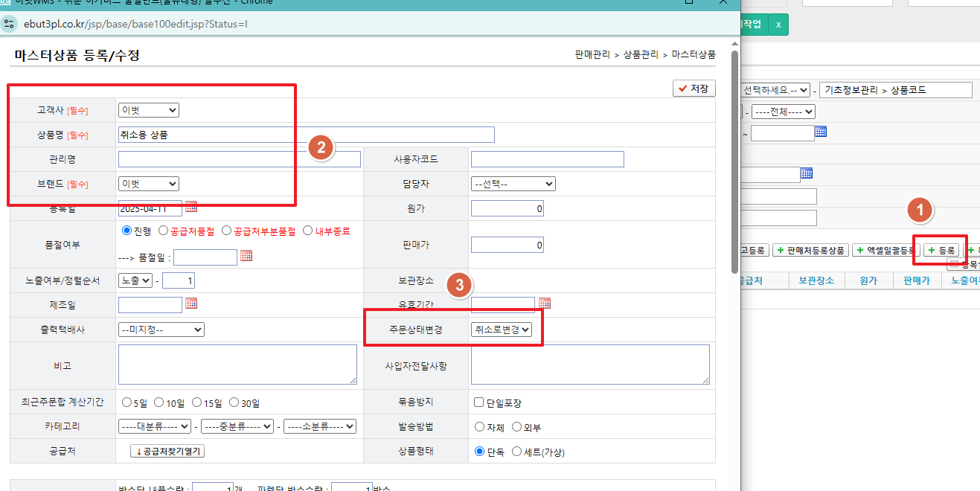Image resolution: width=980 pixels, height=491 pixels.
Task: Open calendar icon for 등록일
Action: click(191, 207)
